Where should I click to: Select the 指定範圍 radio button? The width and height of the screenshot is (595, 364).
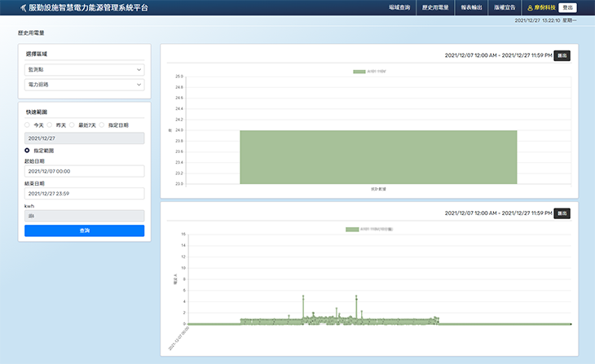[27, 151]
